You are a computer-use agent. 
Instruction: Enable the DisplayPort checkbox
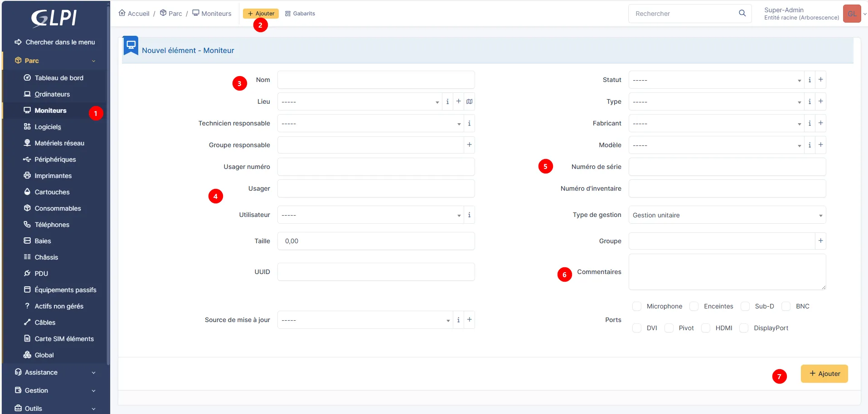744,328
